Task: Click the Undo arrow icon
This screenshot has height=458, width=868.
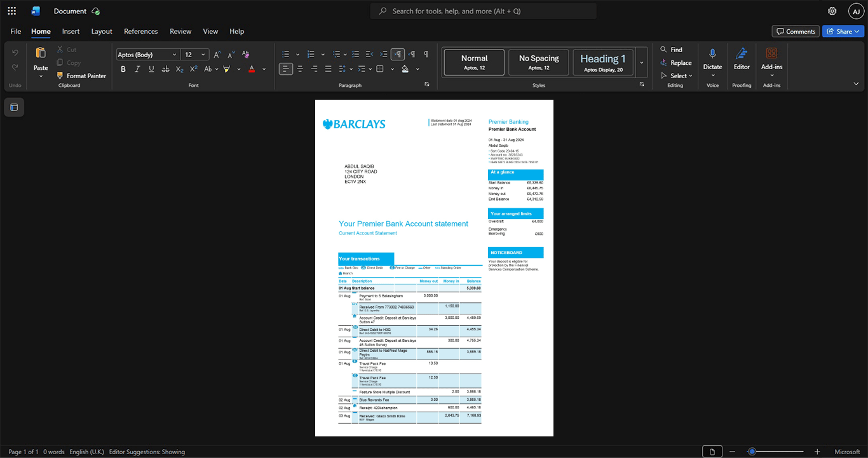Action: pyautogui.click(x=15, y=53)
